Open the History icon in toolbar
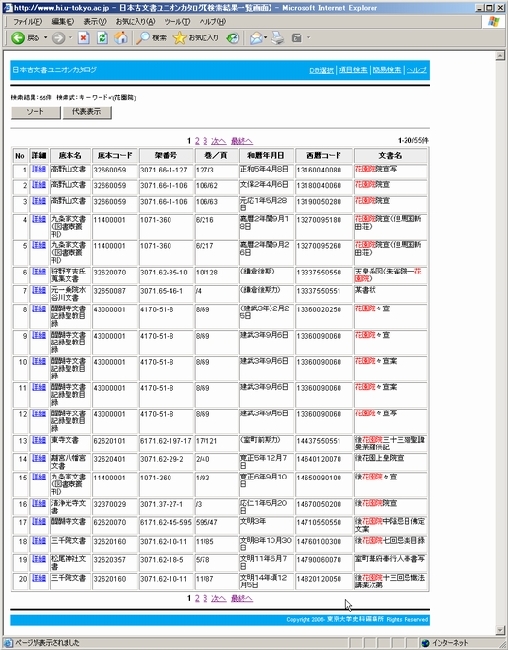508x650 pixels. click(233, 38)
